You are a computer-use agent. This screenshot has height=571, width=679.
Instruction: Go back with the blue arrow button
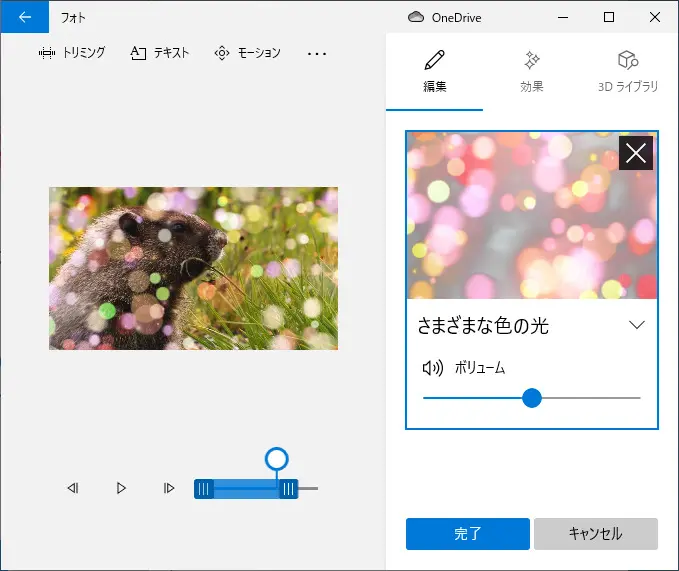point(25,17)
